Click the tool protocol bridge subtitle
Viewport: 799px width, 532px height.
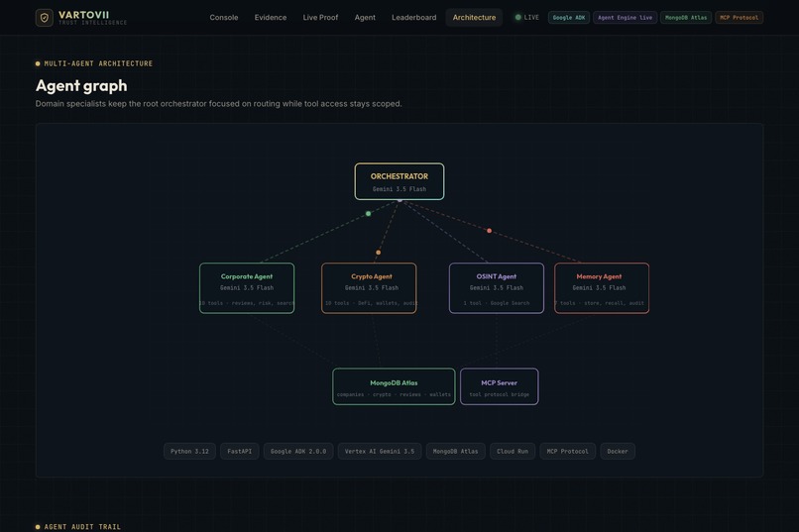pyautogui.click(x=500, y=394)
